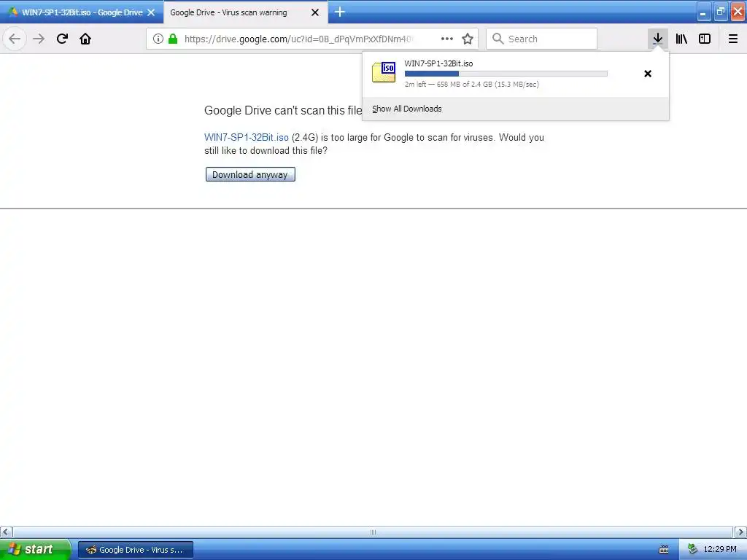Click the keyboard icon in system tray
Image resolution: width=747 pixels, height=560 pixels.
(664, 550)
